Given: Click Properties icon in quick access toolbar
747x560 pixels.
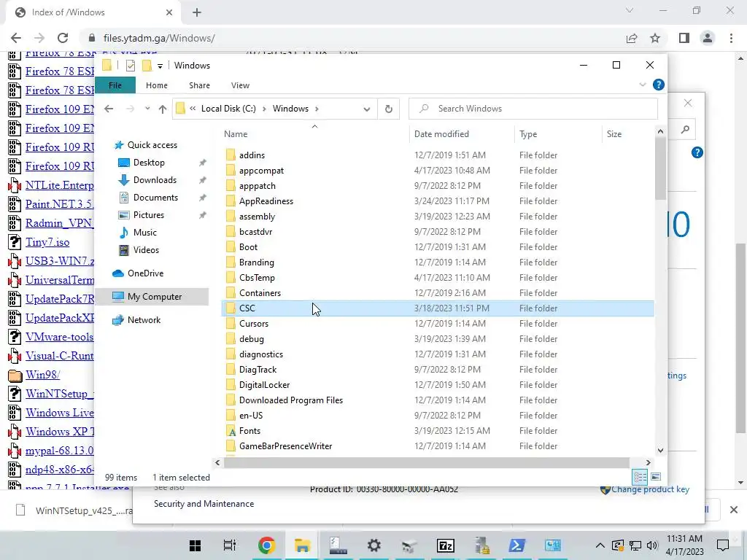Looking at the screenshot, I should click(130, 66).
